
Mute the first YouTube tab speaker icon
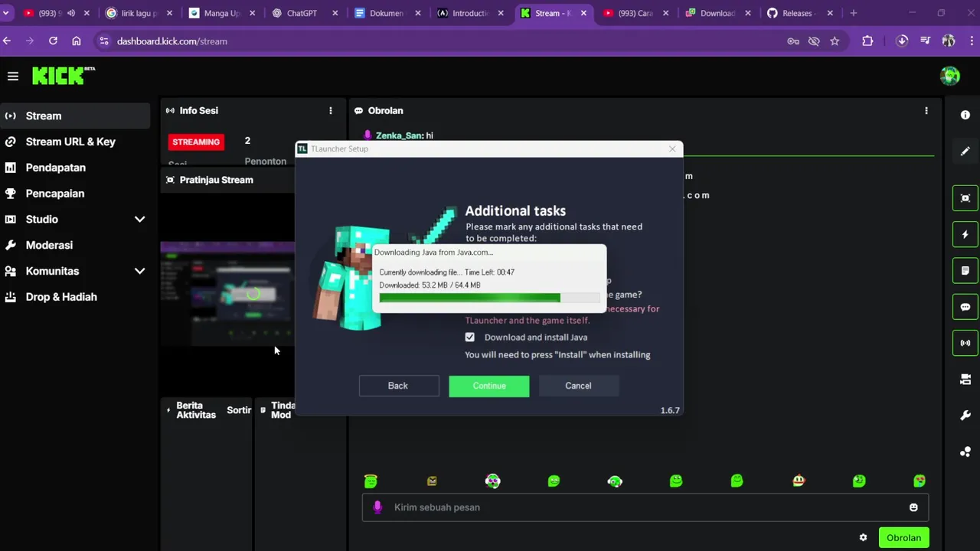[x=71, y=13]
